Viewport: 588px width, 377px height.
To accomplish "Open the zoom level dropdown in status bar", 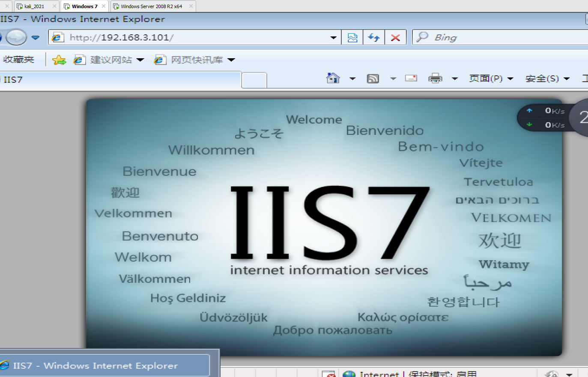I will [x=569, y=374].
